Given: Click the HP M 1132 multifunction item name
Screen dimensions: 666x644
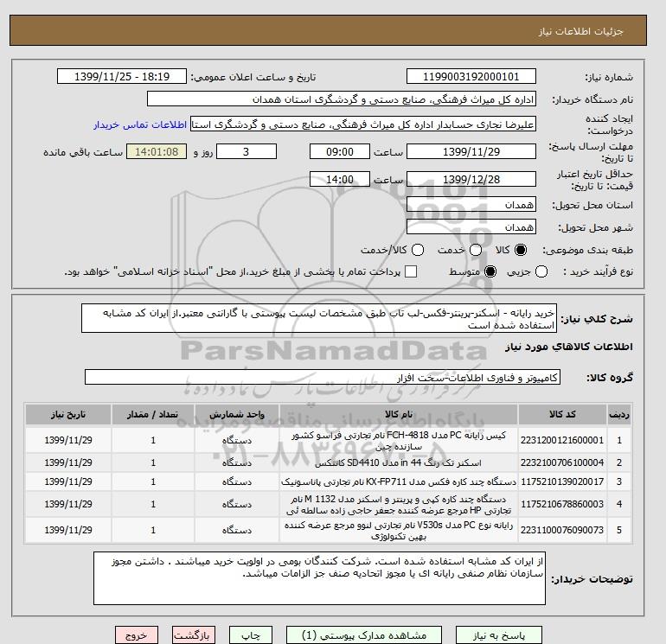Looking at the screenshot, I should click(x=399, y=504).
